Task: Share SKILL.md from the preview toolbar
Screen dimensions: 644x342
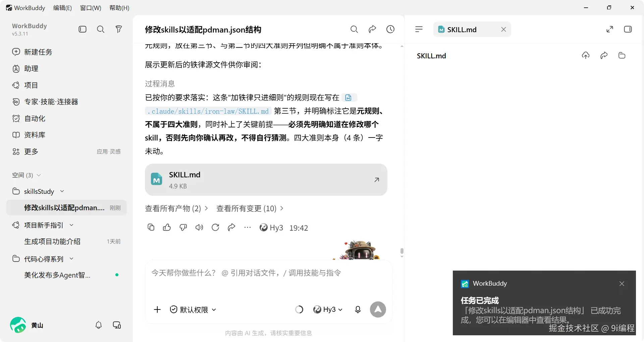Action: 604,55
